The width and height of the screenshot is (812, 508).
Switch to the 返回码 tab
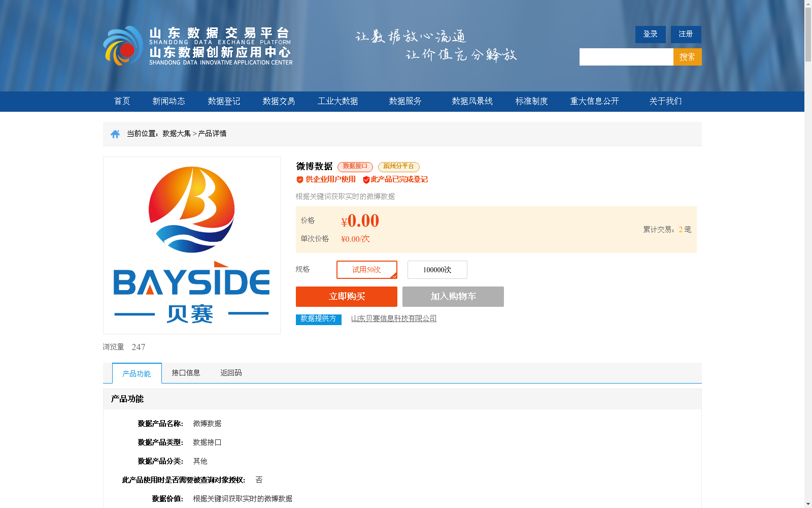click(231, 373)
